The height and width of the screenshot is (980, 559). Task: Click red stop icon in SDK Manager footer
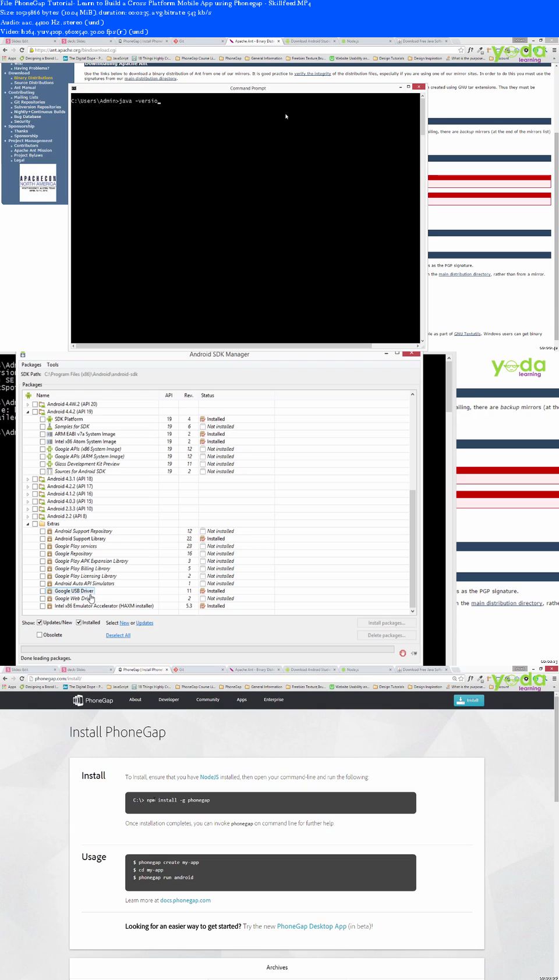click(x=402, y=653)
